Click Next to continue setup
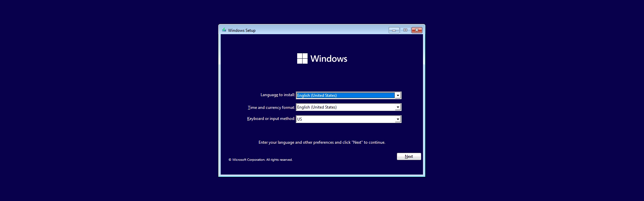This screenshot has height=201, width=644. pos(409,156)
